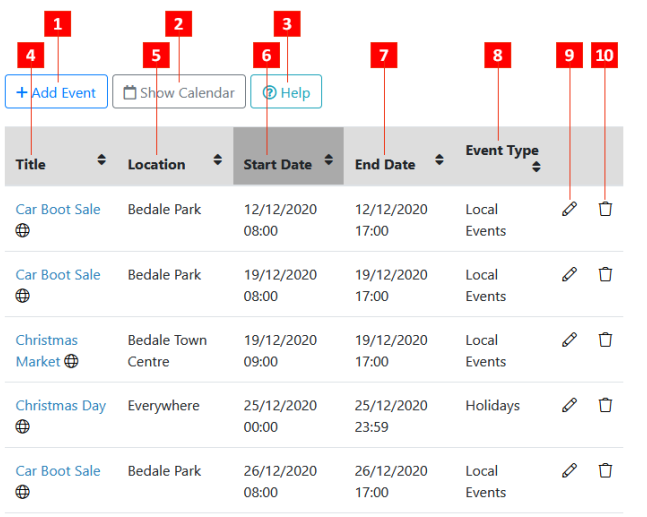Sort table by Title column arrows
The image size is (647, 517).
point(102,160)
